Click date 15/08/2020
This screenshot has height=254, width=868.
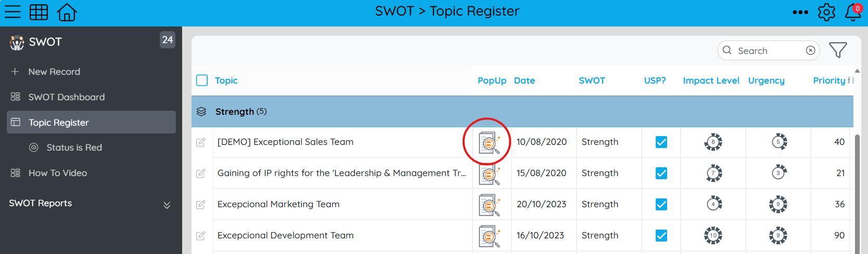(542, 173)
